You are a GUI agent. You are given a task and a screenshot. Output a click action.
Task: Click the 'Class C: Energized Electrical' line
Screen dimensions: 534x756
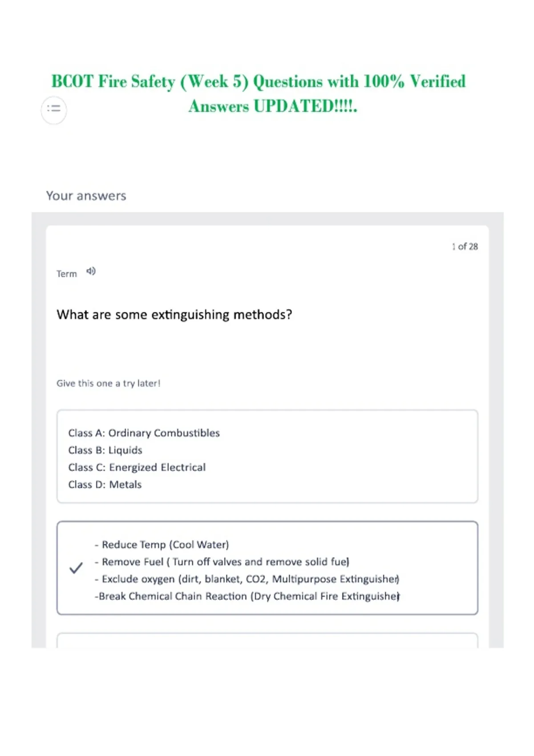(137, 467)
